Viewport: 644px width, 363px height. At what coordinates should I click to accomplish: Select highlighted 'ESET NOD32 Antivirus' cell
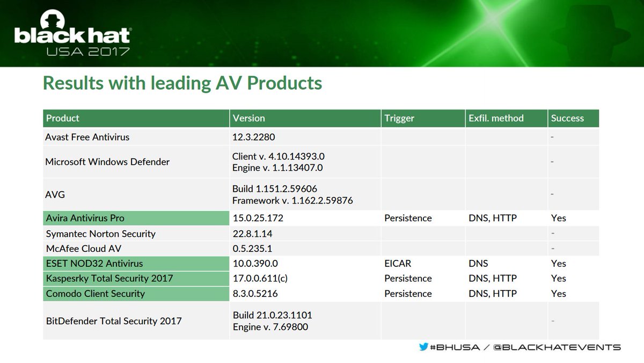point(136,263)
